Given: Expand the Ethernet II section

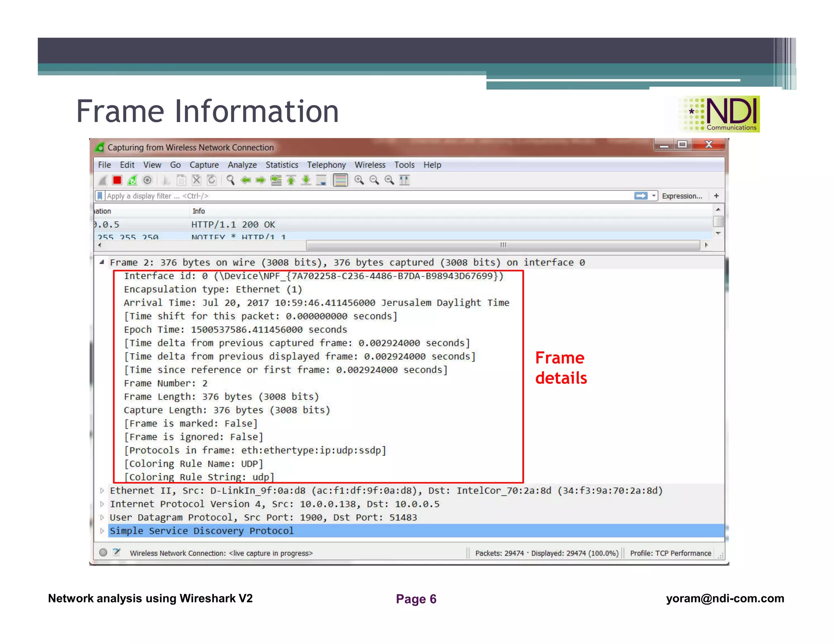Looking at the screenshot, I should [102, 491].
